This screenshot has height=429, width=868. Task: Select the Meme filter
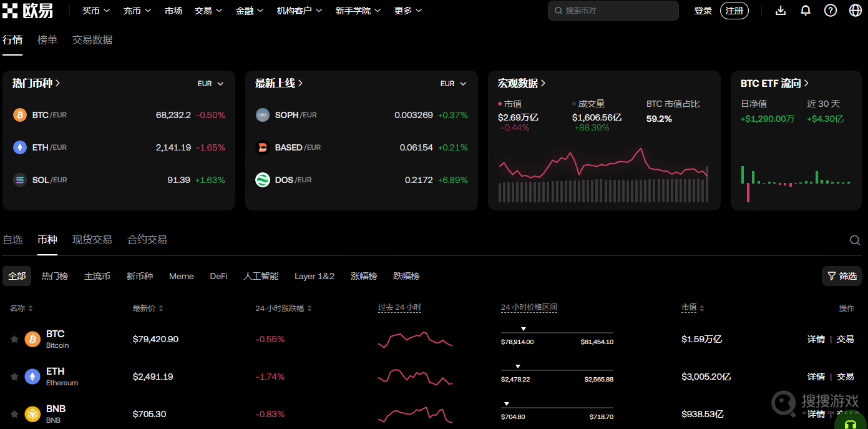point(182,276)
